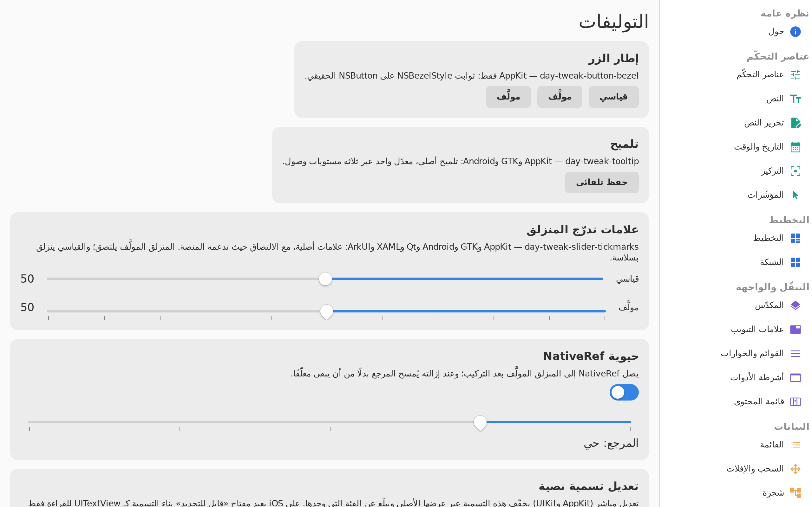Open the حول info icon
812x507 pixels.
(x=795, y=32)
